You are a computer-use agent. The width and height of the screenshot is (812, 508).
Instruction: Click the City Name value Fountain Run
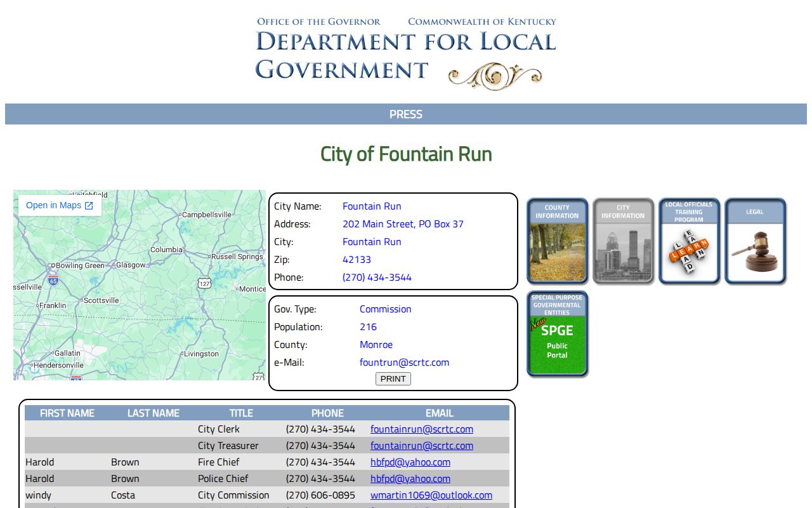click(372, 206)
